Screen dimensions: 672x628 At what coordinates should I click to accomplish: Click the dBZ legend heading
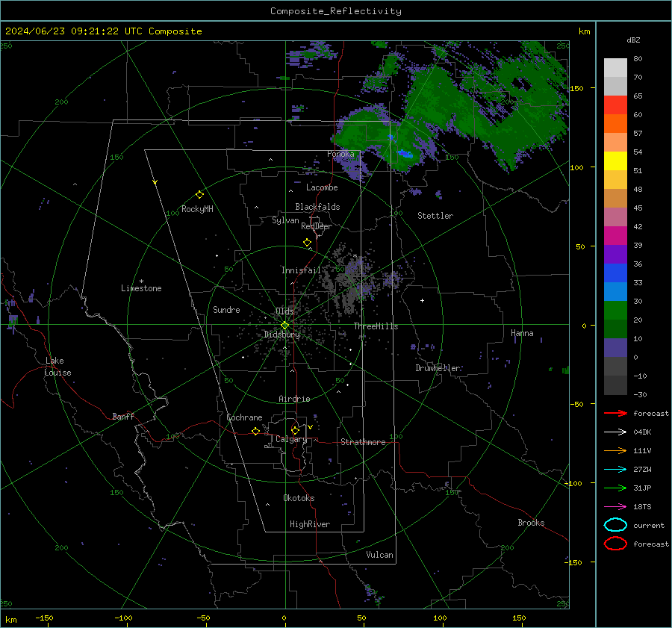(633, 40)
